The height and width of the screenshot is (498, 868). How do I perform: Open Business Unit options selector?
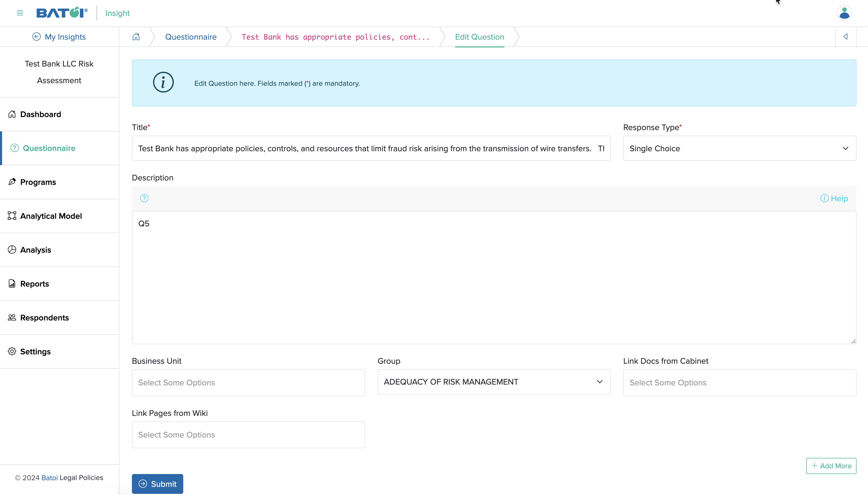(248, 382)
